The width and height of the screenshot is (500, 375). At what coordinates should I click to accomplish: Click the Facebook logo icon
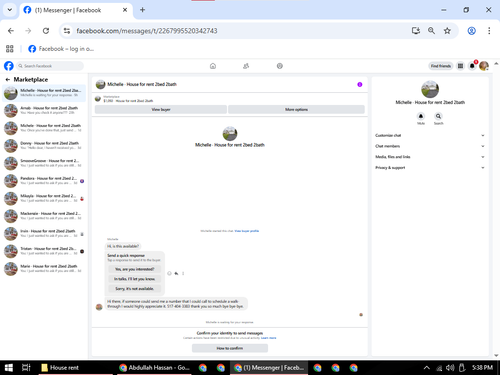tap(9, 66)
